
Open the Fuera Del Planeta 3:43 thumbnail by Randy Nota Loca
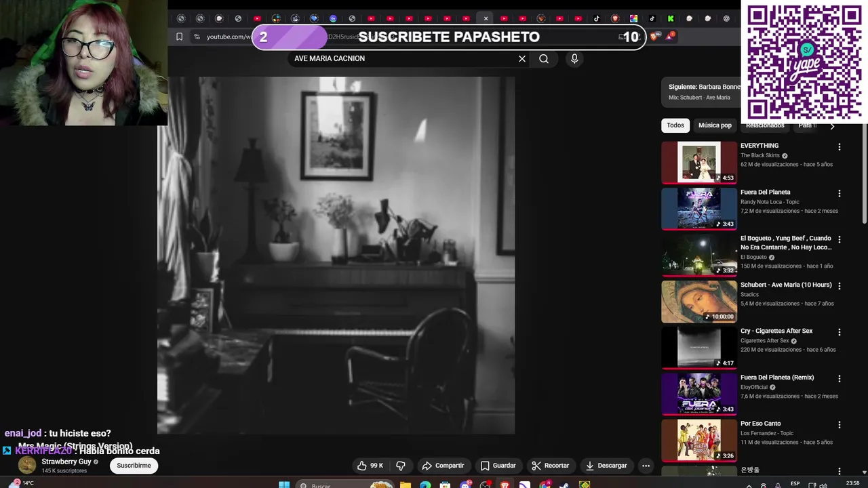coord(699,209)
